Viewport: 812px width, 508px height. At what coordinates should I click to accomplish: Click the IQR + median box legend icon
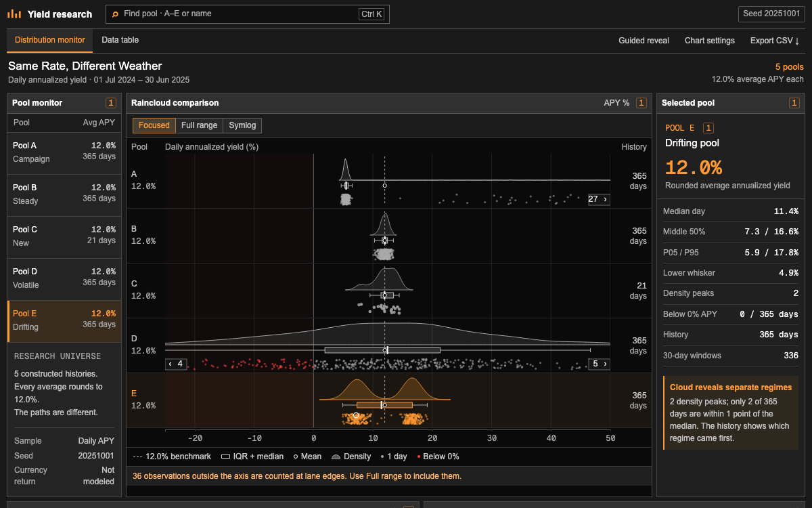tap(226, 457)
